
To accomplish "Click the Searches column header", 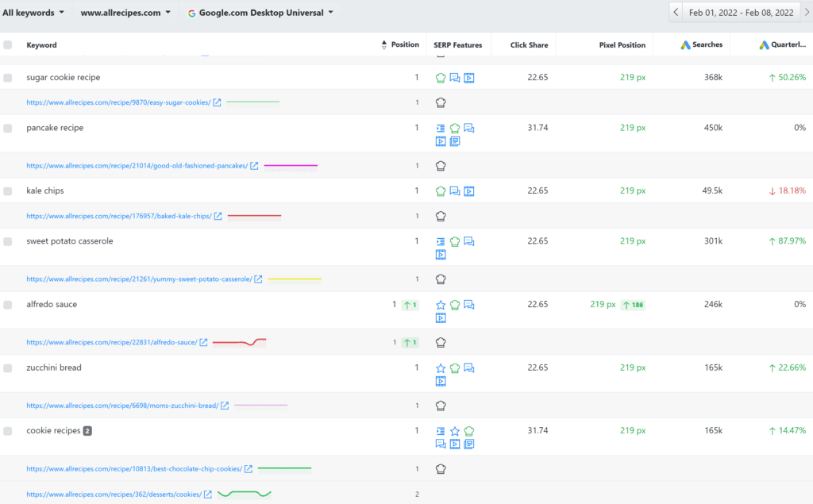I will pos(707,44).
